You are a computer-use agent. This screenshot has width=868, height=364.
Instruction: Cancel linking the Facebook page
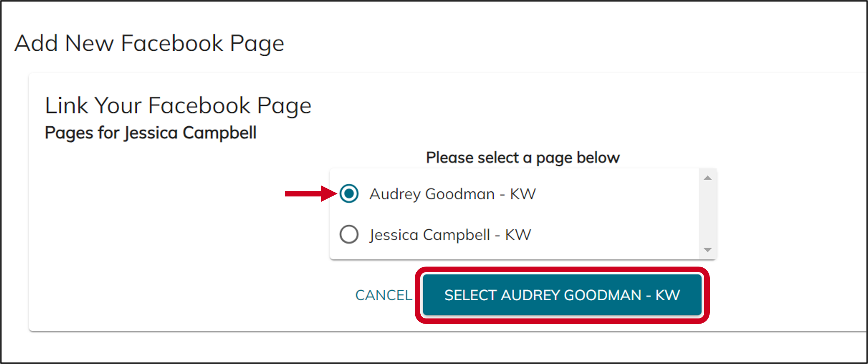point(383,295)
